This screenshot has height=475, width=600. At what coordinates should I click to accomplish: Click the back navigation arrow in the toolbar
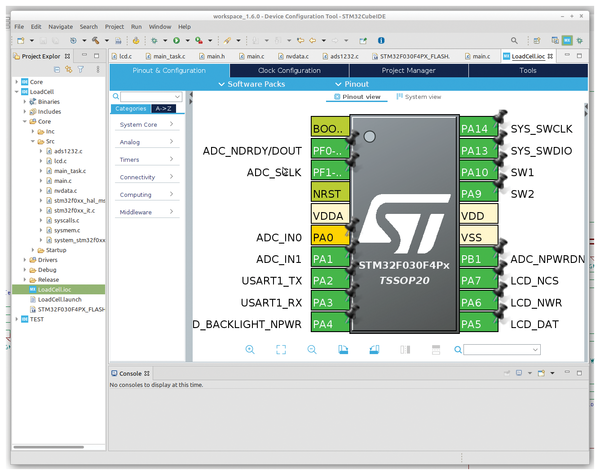click(313, 40)
